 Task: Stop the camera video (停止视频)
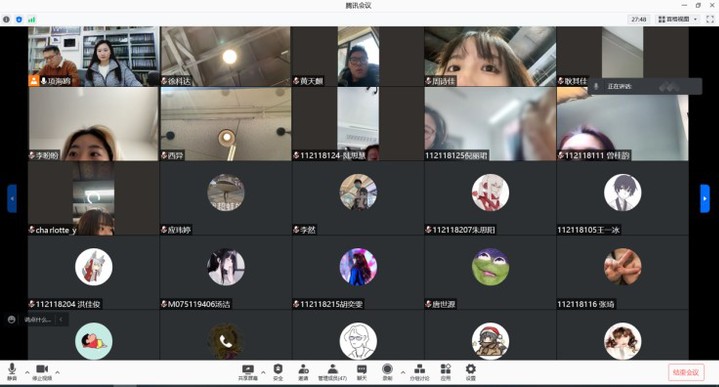[x=42, y=372]
